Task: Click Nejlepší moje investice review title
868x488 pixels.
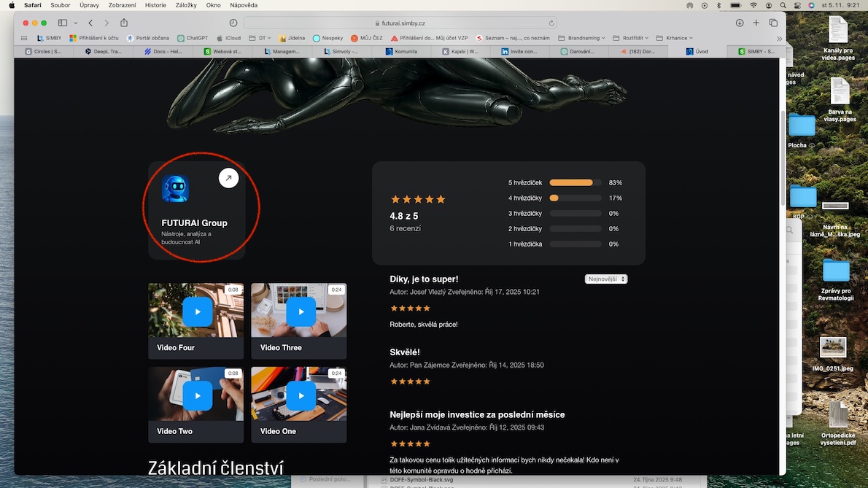Action: click(477, 414)
